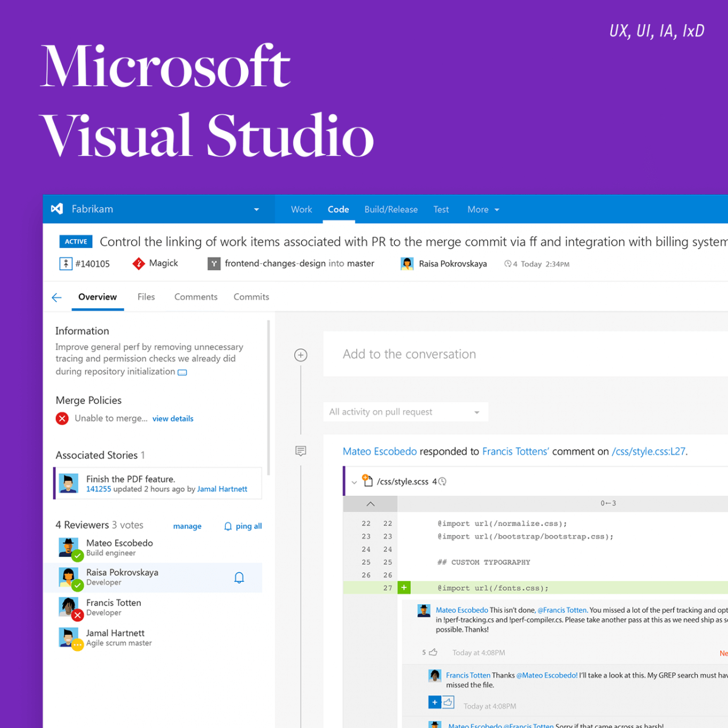Click Francis Totten's comment avatar
The height and width of the screenshot is (728, 728).
coord(434,675)
